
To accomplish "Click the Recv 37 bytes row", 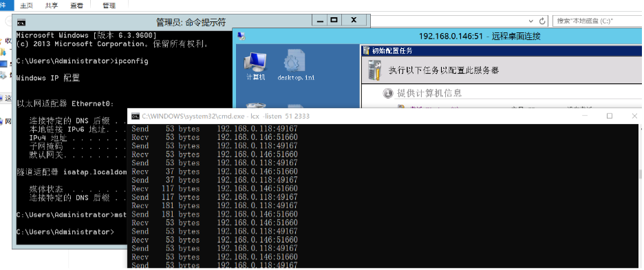I will pyautogui.click(x=215, y=172).
